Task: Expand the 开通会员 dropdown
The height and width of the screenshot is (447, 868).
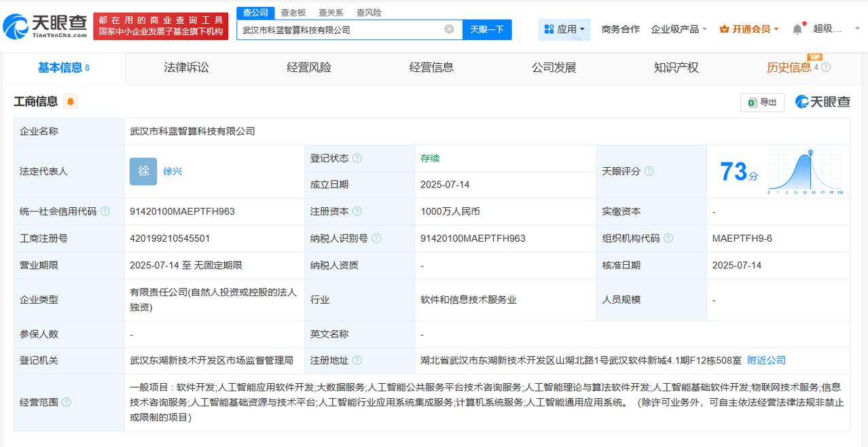Action: 749,29
